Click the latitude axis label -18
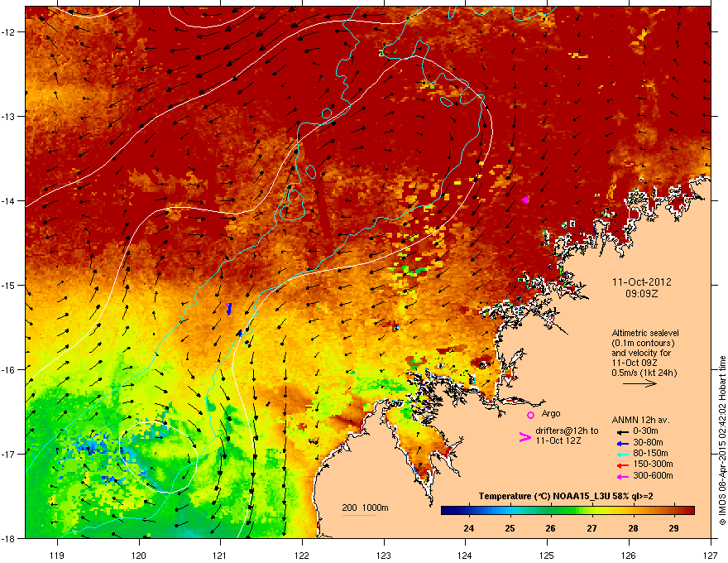Viewport: 728px width, 563px height. [8, 538]
